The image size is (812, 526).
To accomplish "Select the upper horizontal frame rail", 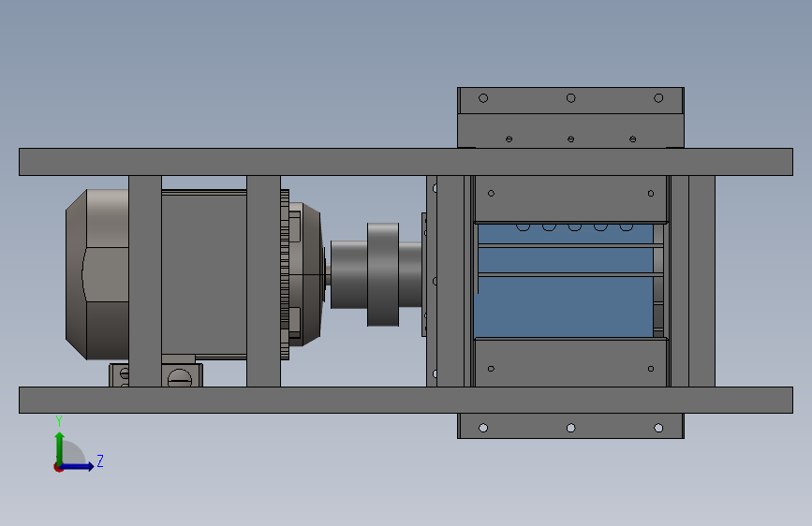I will (406, 162).
